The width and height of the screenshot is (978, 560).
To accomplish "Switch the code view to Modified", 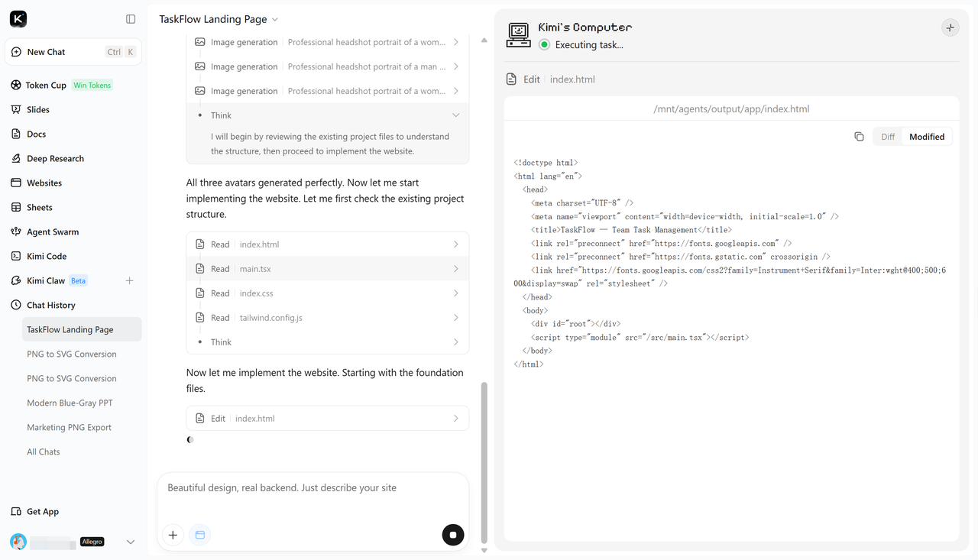I will 927,137.
